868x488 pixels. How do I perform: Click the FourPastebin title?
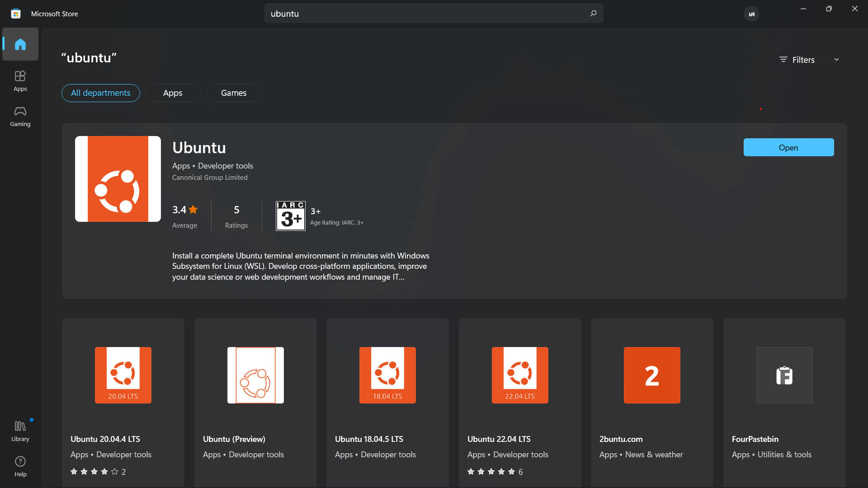point(755,439)
